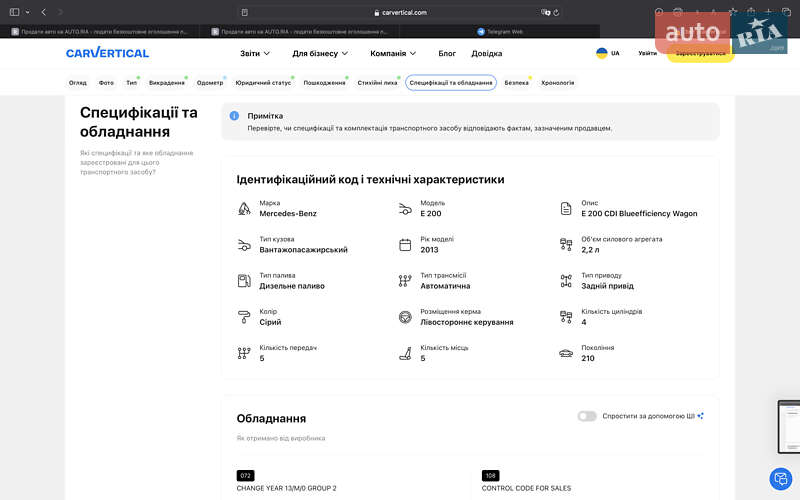The height and width of the screenshot is (500, 800).
Task: Switch to the 'Пошкодження' section tab
Action: pyautogui.click(x=324, y=83)
